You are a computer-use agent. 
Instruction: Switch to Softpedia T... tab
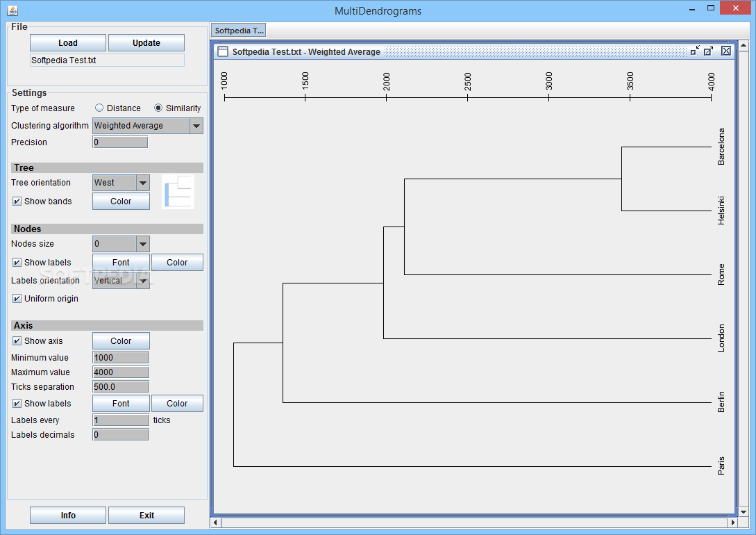click(239, 31)
